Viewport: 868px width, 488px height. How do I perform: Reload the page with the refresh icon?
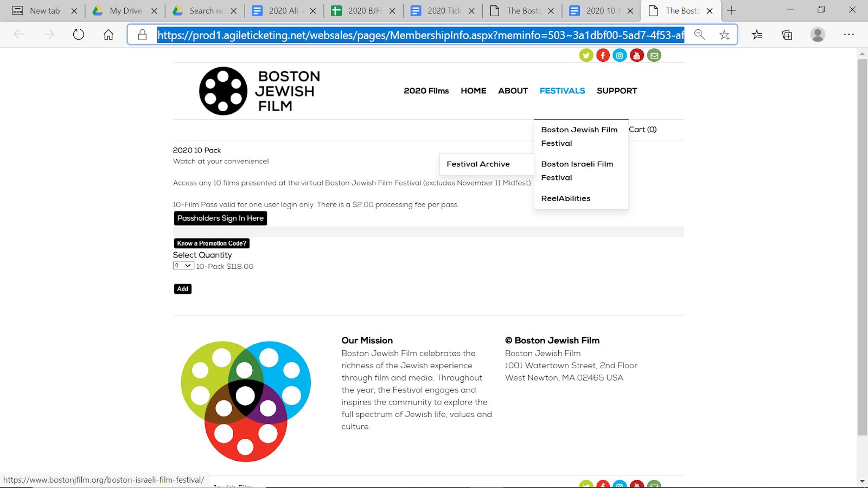pyautogui.click(x=79, y=35)
